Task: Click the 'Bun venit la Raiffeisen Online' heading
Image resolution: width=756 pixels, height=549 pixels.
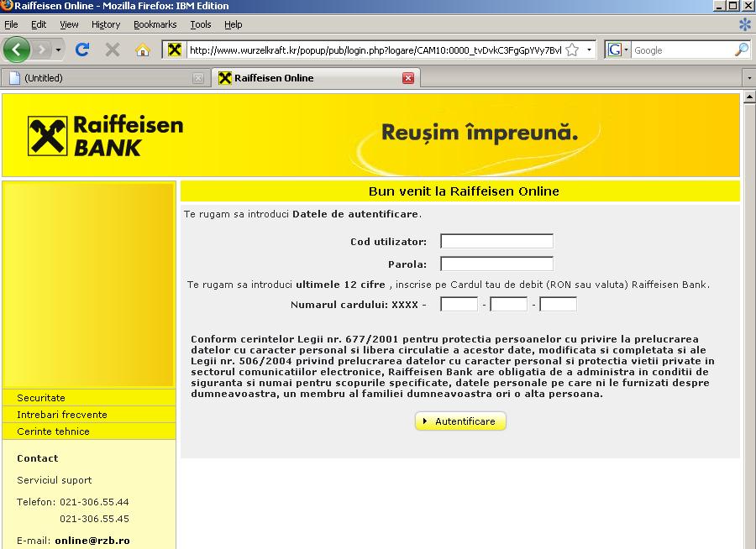Action: pyautogui.click(x=464, y=191)
